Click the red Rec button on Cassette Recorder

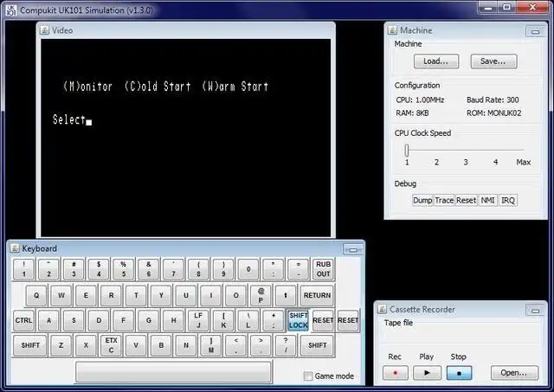[x=396, y=373]
